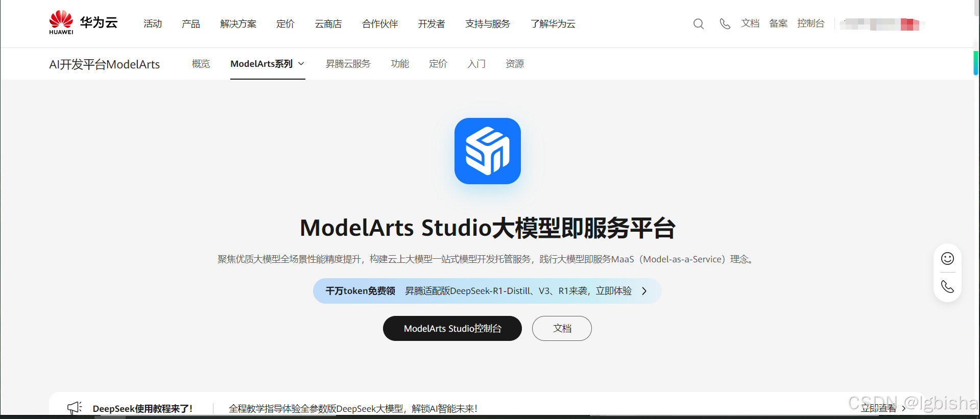Viewport: 980px width, 419px height.
Task: Click the 备案 link
Action: 778,23
